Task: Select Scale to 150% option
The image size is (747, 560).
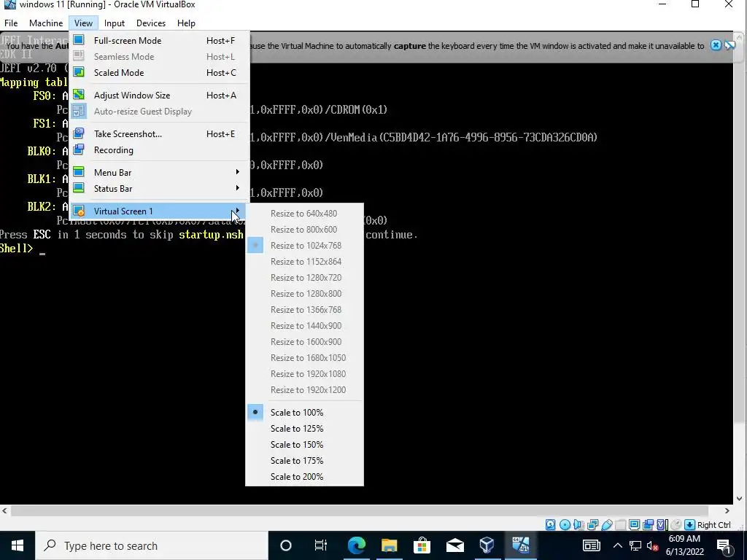Action: pos(304,445)
